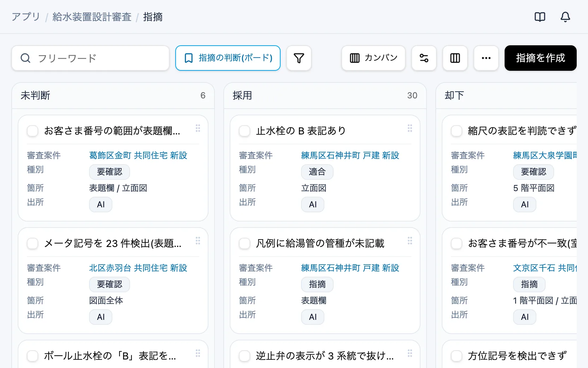Screen dimensions: 588x368
Task: Grab drag handle on メータ記号を 23 件検出 card
Action: [x=198, y=241]
